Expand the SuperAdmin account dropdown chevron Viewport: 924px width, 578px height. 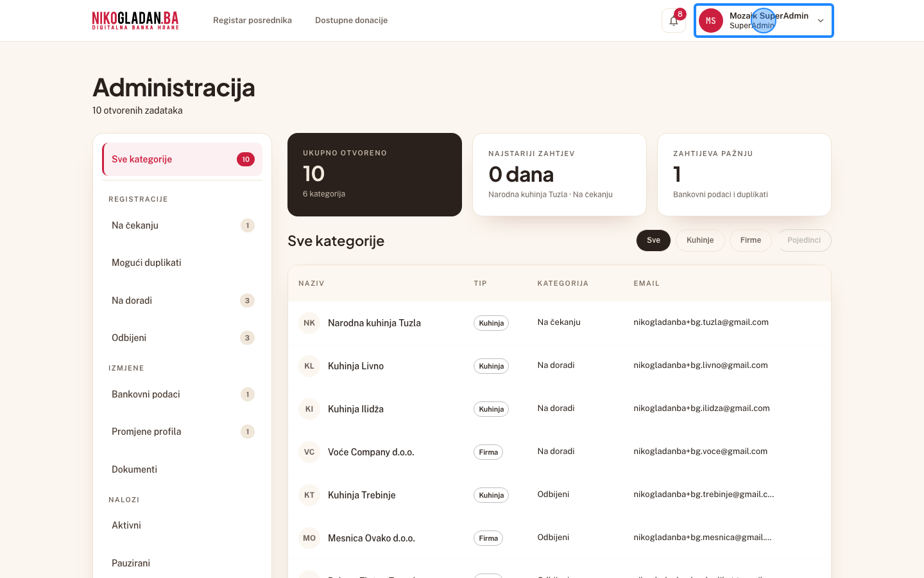pyautogui.click(x=820, y=21)
